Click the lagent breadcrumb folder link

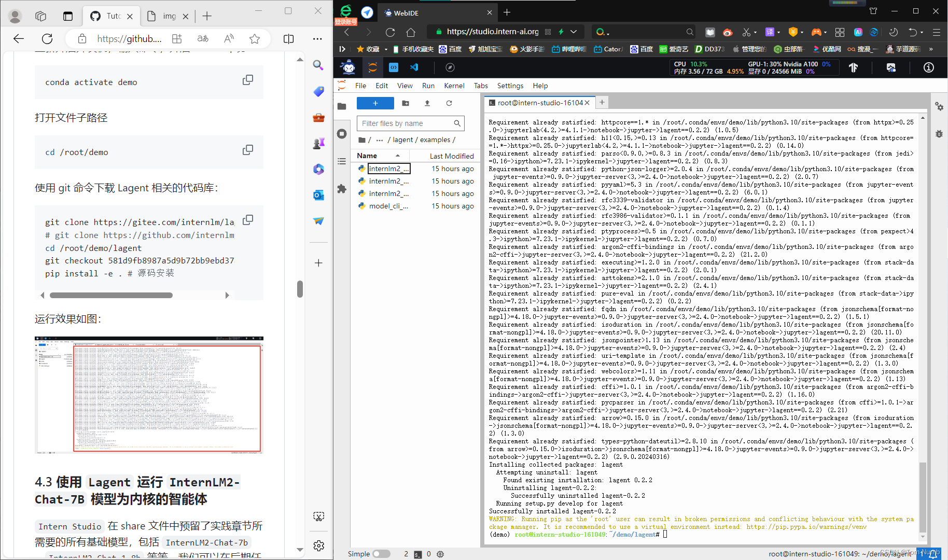(x=403, y=140)
